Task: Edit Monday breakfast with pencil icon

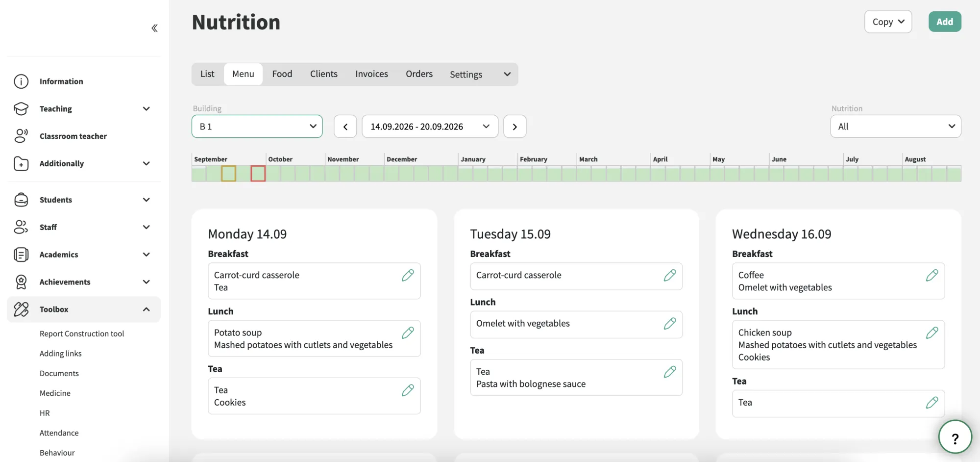Action: 408,276
